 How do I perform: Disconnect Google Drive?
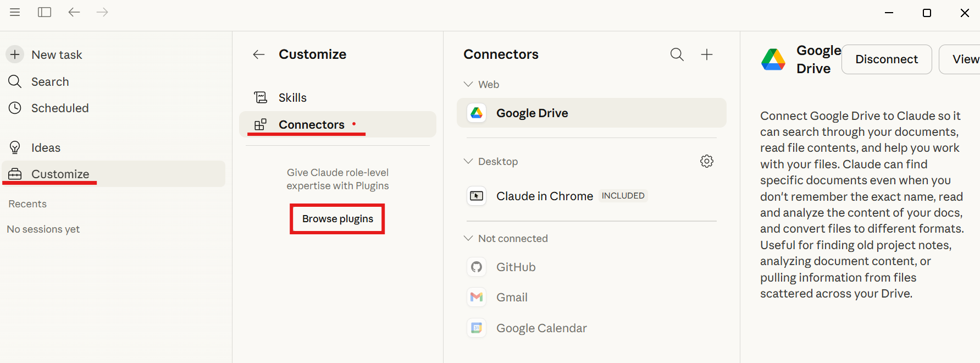coord(886,59)
